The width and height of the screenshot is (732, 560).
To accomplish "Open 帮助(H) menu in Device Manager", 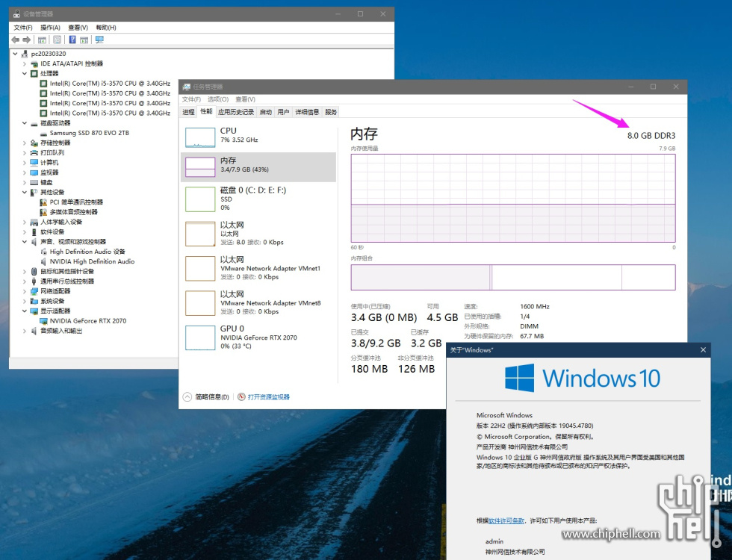I will pos(106,28).
